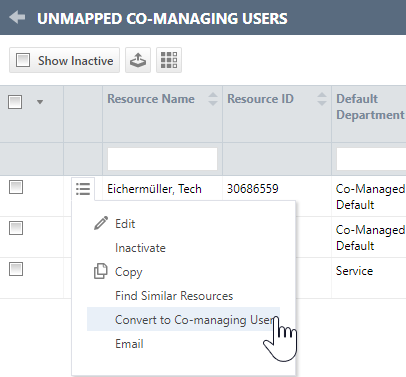Open the column chooser grid icon
Image resolution: width=406 pixels, height=377 pixels.
click(169, 60)
